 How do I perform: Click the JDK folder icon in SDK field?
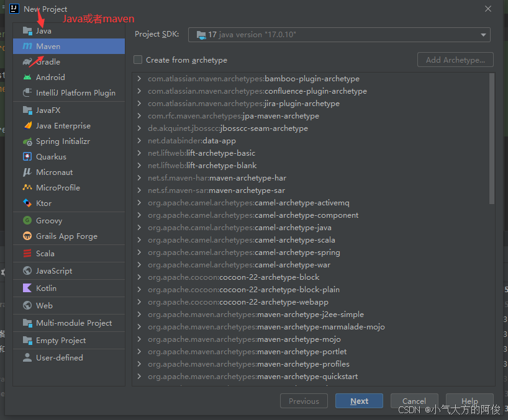click(201, 35)
